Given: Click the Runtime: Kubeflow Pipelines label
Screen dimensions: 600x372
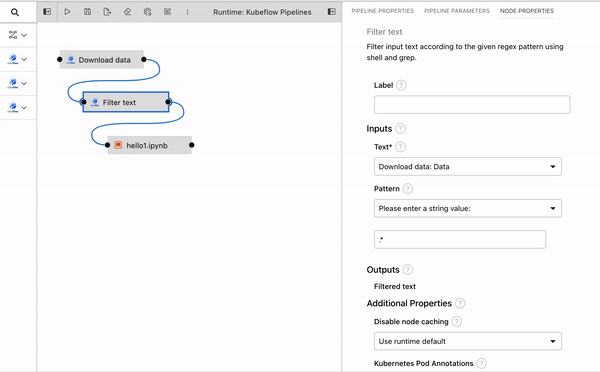Looking at the screenshot, I should [262, 12].
